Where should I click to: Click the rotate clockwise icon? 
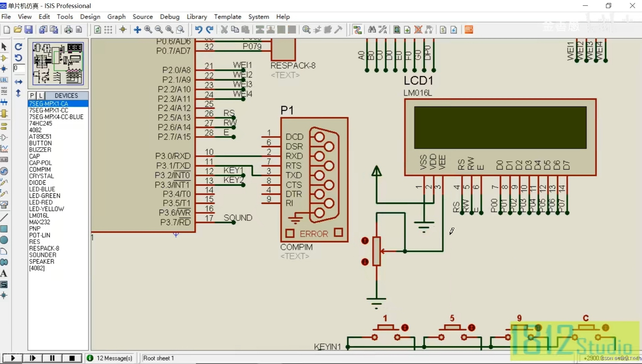tap(19, 47)
